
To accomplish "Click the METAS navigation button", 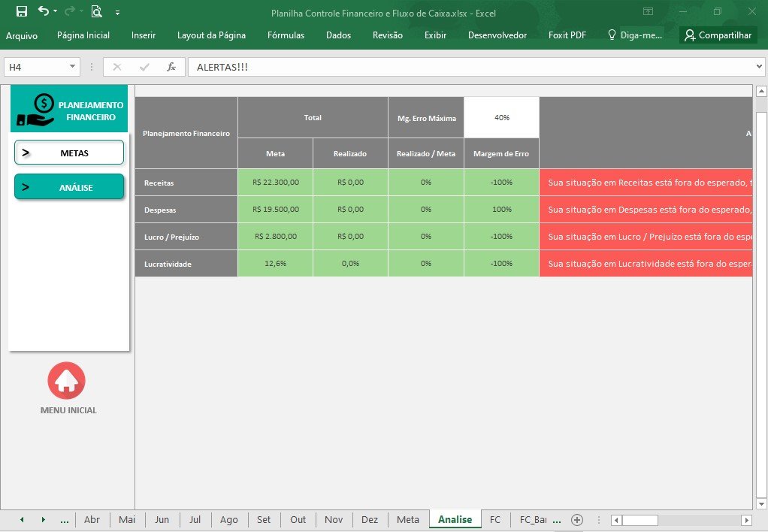I will 69,153.
